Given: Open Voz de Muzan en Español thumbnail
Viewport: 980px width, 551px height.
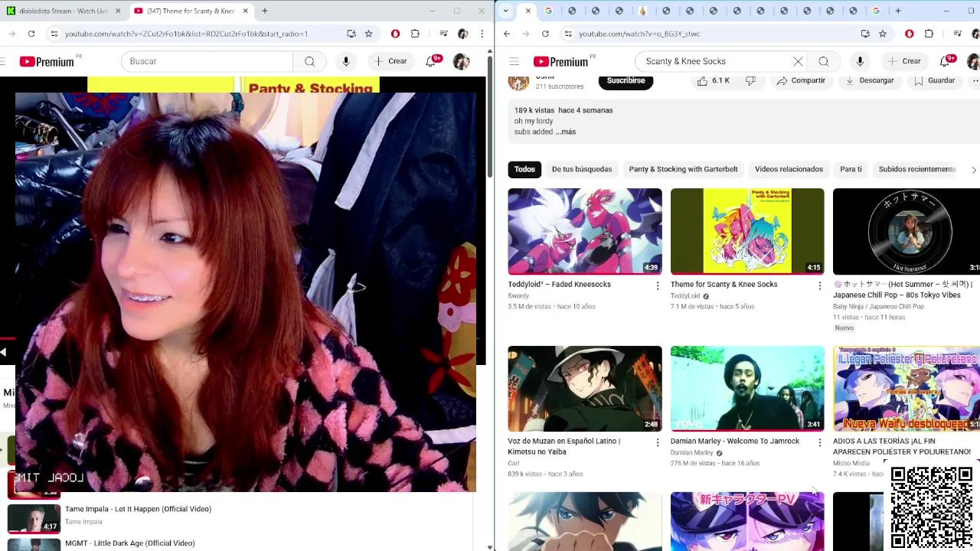Looking at the screenshot, I should 585,389.
